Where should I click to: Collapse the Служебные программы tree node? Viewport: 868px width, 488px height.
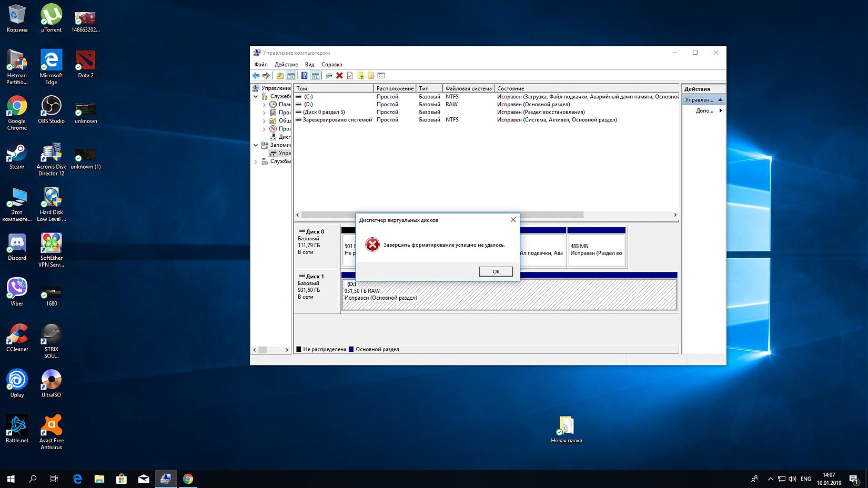click(x=256, y=97)
